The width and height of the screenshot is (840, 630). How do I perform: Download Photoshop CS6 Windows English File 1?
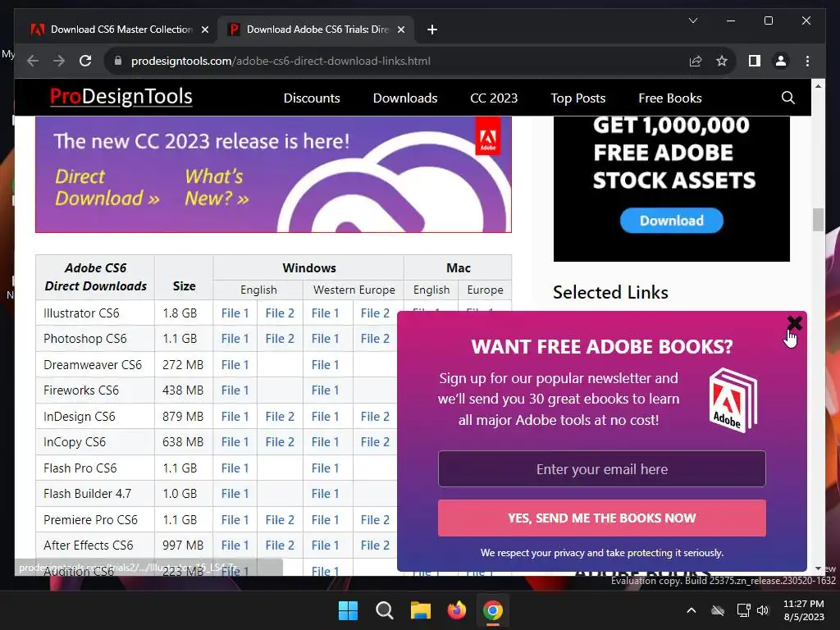[x=235, y=339]
